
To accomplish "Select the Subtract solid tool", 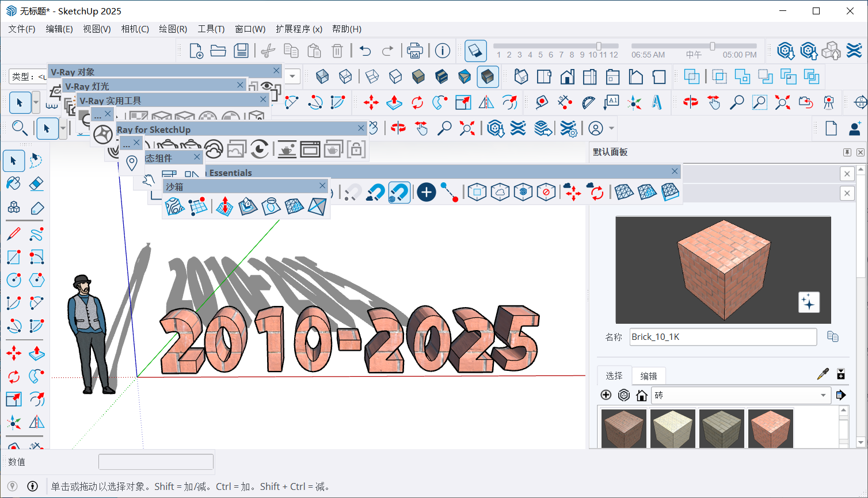I will pyautogui.click(x=766, y=76).
